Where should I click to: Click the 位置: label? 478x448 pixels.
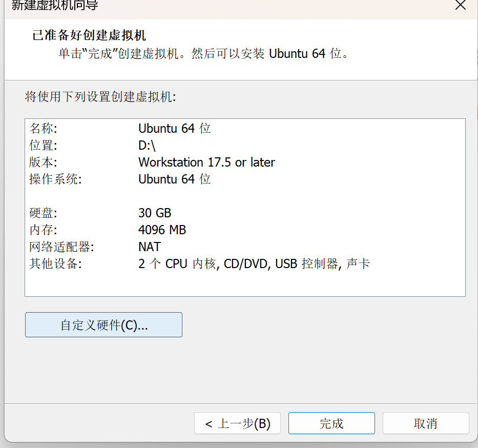pyautogui.click(x=43, y=146)
